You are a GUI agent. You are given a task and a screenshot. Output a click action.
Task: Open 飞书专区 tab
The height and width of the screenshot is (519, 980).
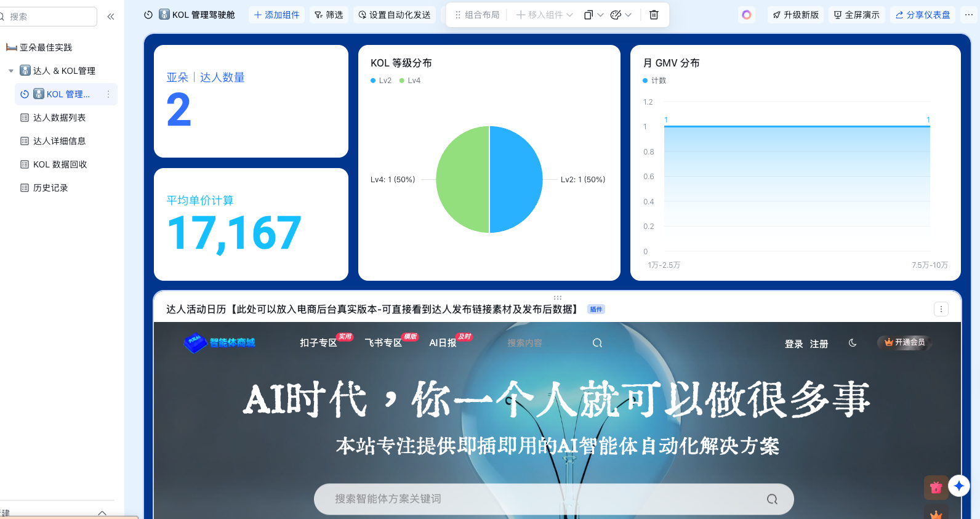(383, 343)
